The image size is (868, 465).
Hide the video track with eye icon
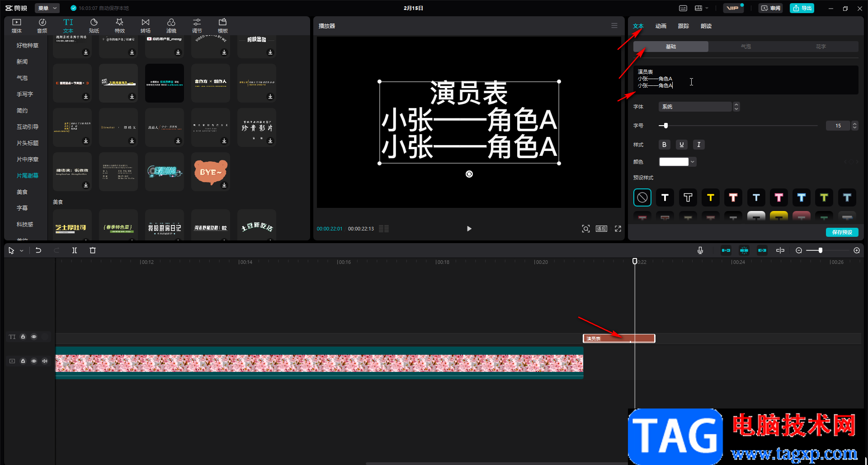34,361
